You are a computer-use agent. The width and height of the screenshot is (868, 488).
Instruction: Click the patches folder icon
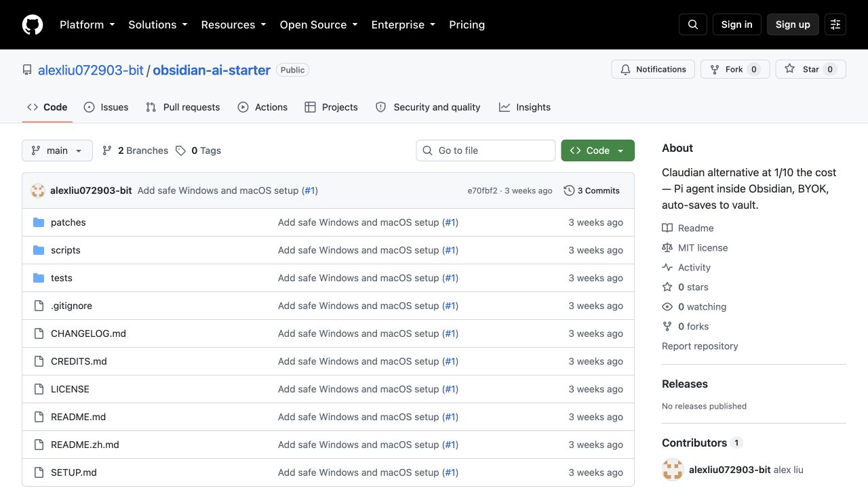[39, 222]
